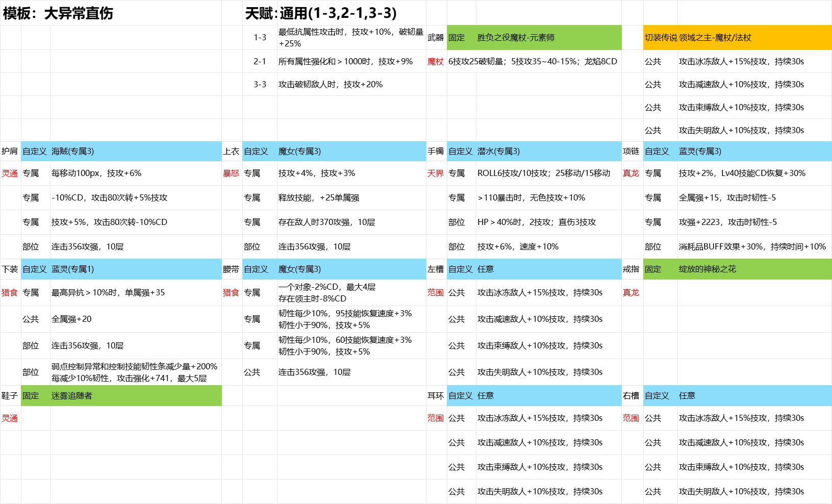Click the orange 切装传说 cell
Viewport: 832px width, 504px height.
pos(661,37)
